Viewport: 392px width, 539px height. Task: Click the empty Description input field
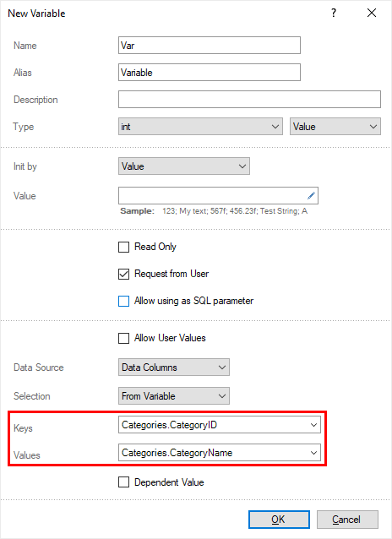tap(249, 100)
